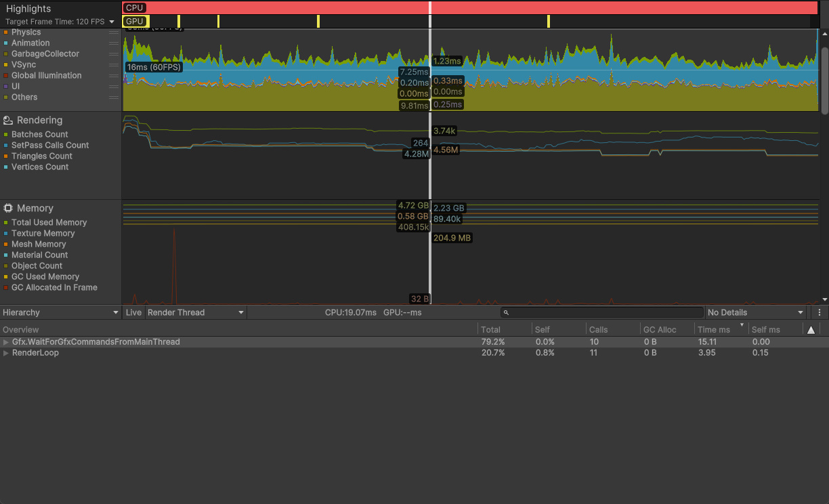Click the magnifier icon in search box
Image resolution: width=829 pixels, height=504 pixels.
point(507,312)
